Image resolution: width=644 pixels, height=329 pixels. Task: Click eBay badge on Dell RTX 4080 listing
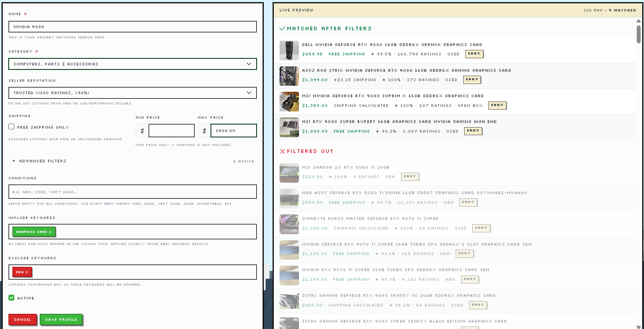coord(474,54)
